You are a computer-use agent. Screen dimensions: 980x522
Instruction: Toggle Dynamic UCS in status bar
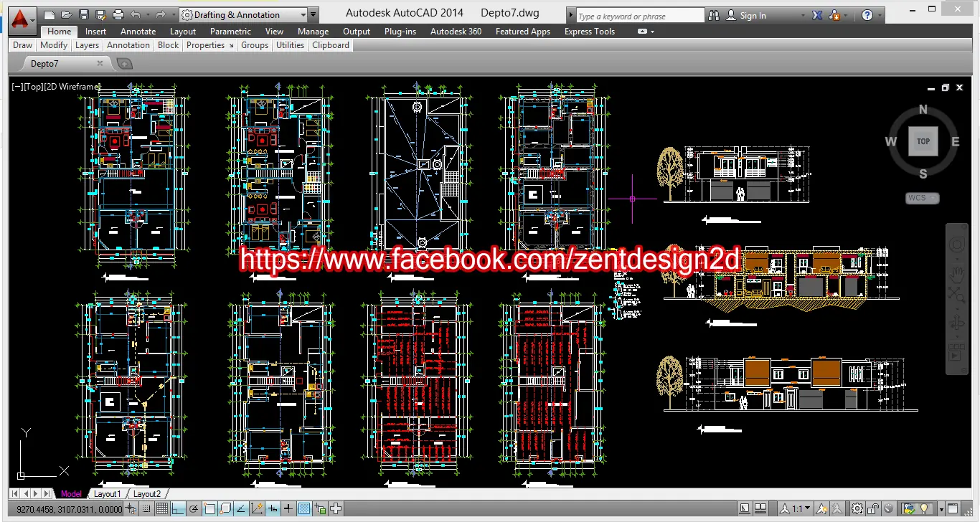tap(257, 509)
